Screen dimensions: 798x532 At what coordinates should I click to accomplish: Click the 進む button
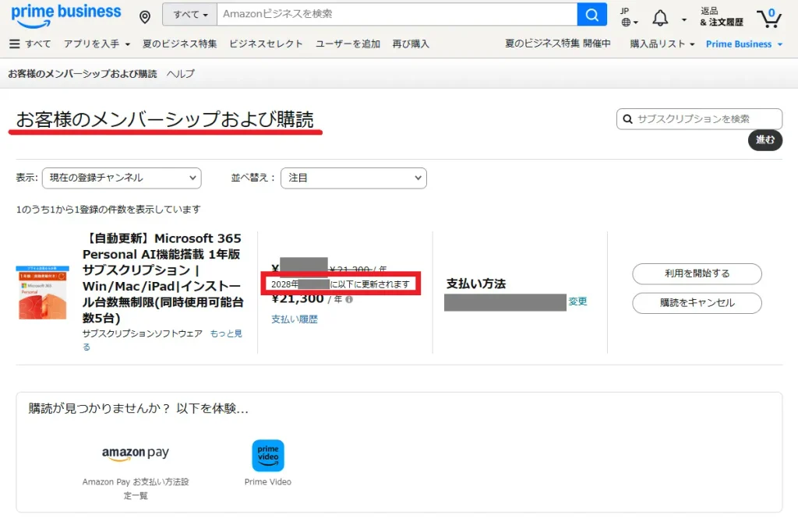pyautogui.click(x=765, y=140)
